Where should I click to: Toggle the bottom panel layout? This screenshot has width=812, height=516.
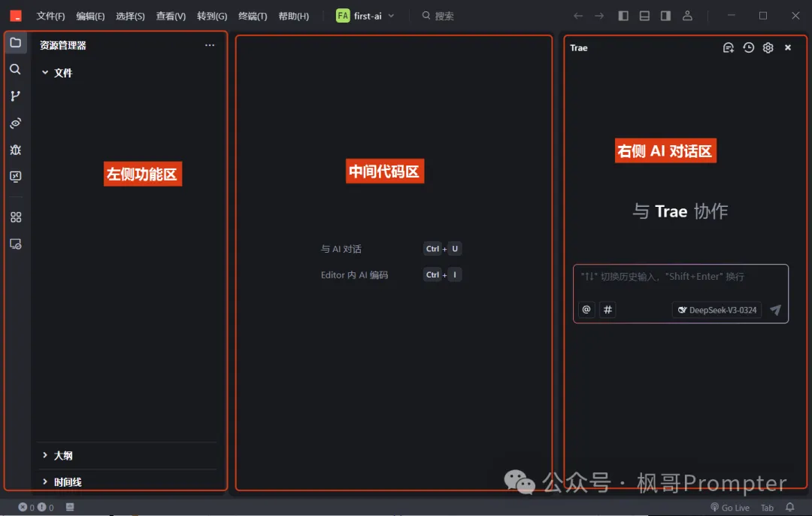[645, 16]
